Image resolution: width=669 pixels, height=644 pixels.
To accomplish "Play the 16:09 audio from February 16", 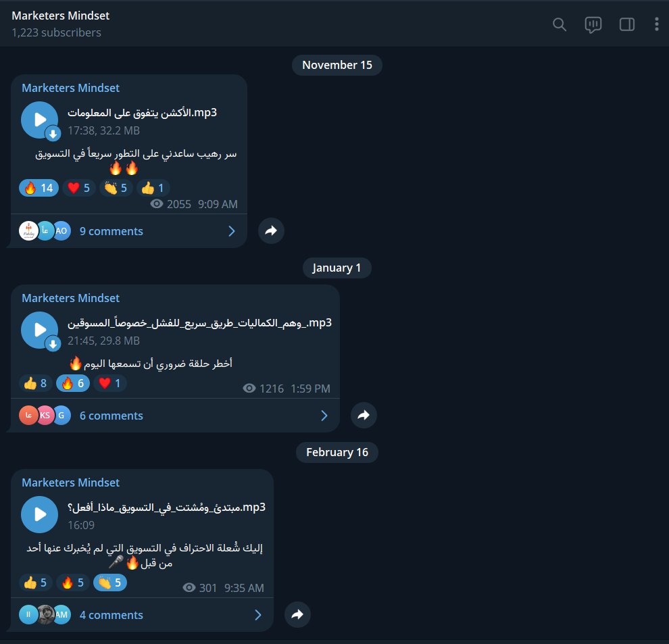I will (x=39, y=514).
